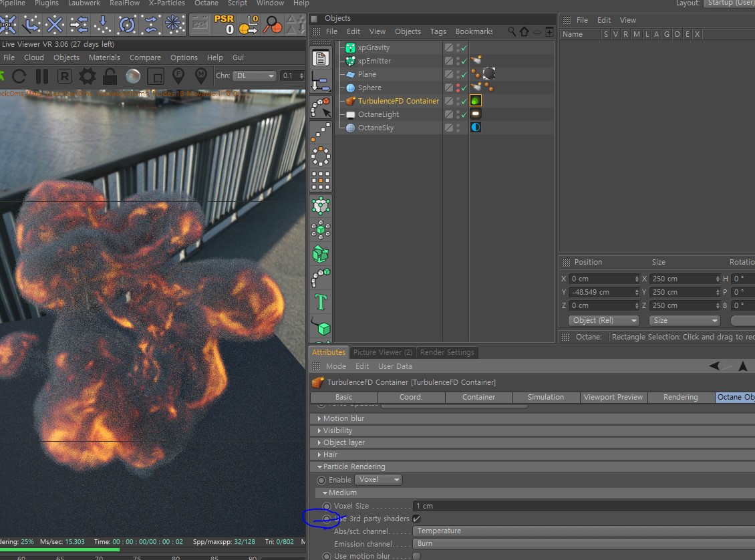Image resolution: width=755 pixels, height=560 pixels.
Task: Pause the Live Viewer render
Action: point(42,76)
